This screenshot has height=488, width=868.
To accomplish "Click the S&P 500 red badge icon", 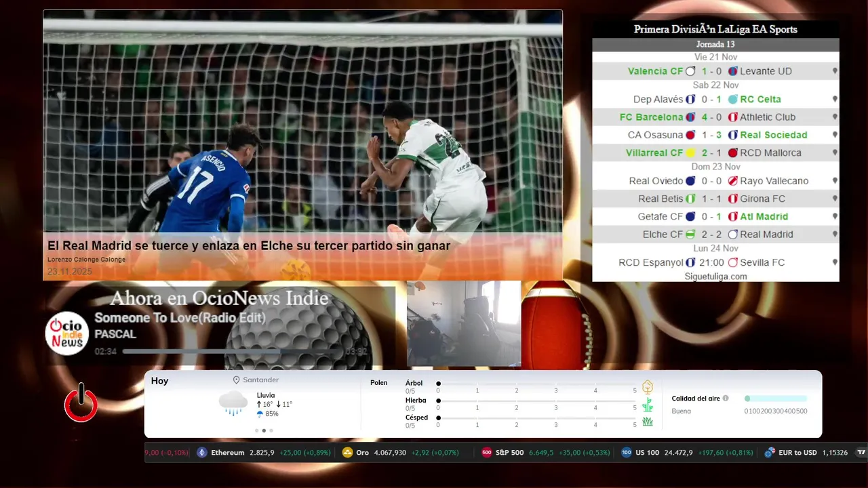I will pyautogui.click(x=486, y=453).
